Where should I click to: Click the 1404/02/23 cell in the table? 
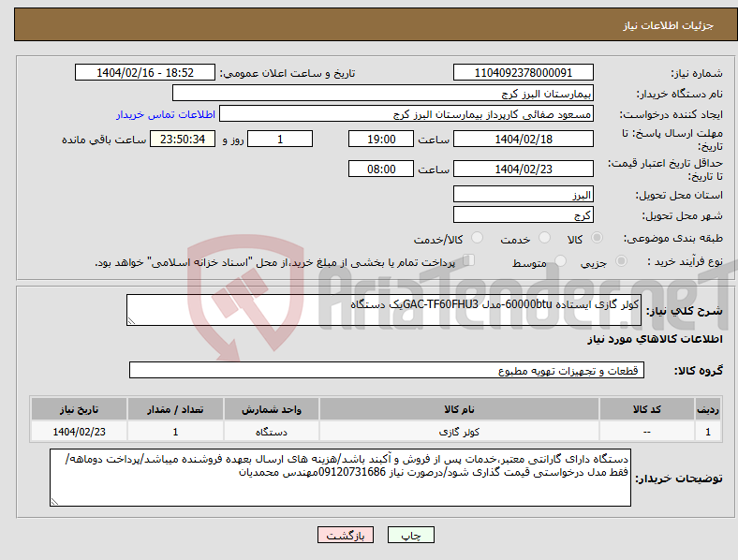click(79, 432)
